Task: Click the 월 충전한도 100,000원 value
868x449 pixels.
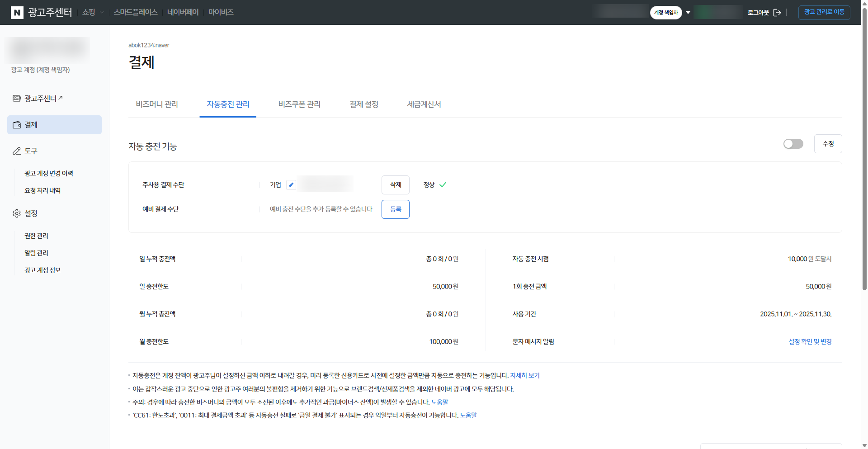Action: coord(444,342)
